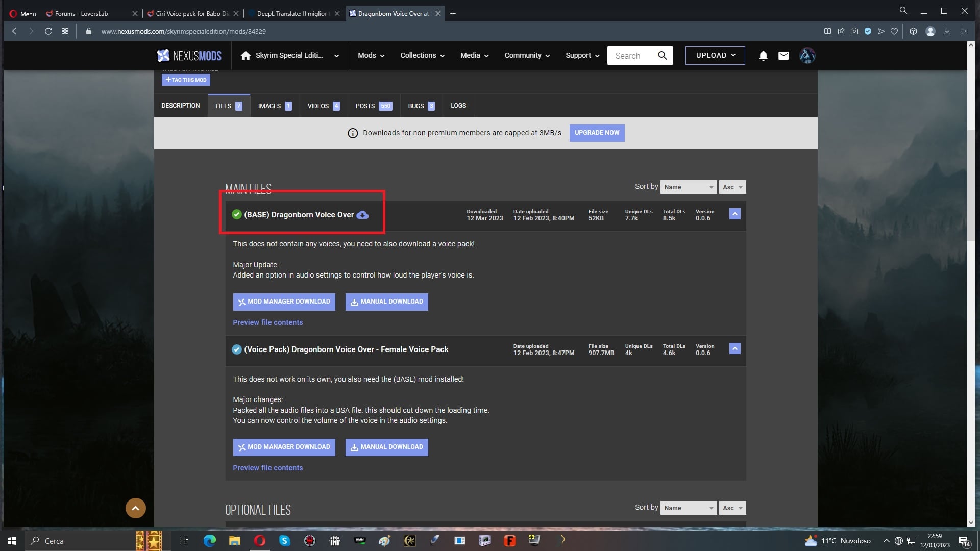The width and height of the screenshot is (980, 551).
Task: Click UPGRADE NOW button
Action: coord(597,133)
